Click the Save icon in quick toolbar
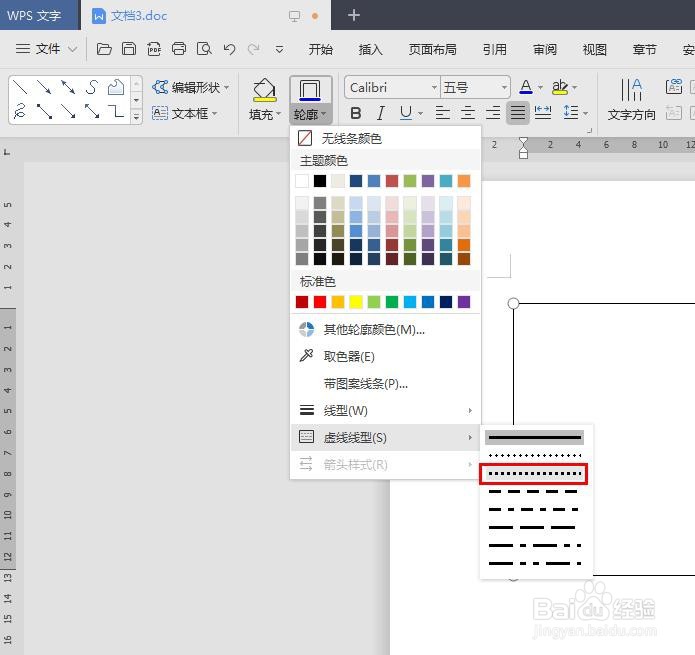Screen dimensions: 695x655 click(129, 49)
